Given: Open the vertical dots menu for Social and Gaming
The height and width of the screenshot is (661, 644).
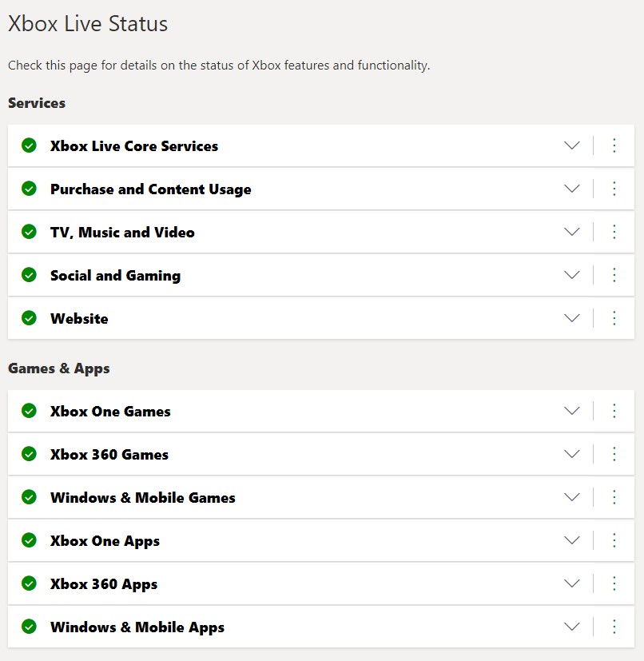Looking at the screenshot, I should pyautogui.click(x=614, y=275).
